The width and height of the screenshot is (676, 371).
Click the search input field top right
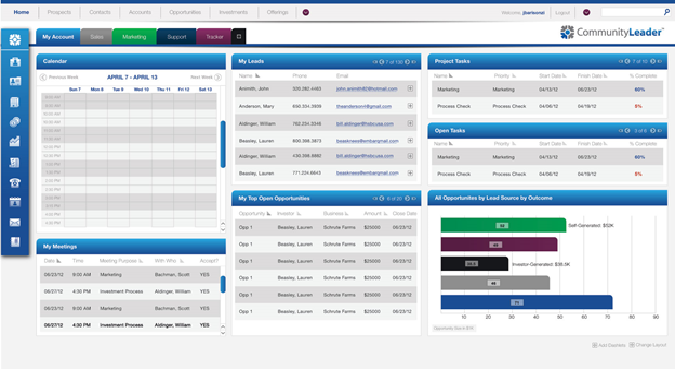(x=632, y=12)
